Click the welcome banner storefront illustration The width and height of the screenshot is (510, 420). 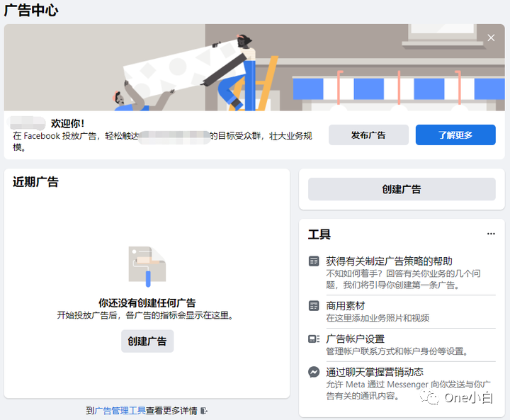coord(254,67)
